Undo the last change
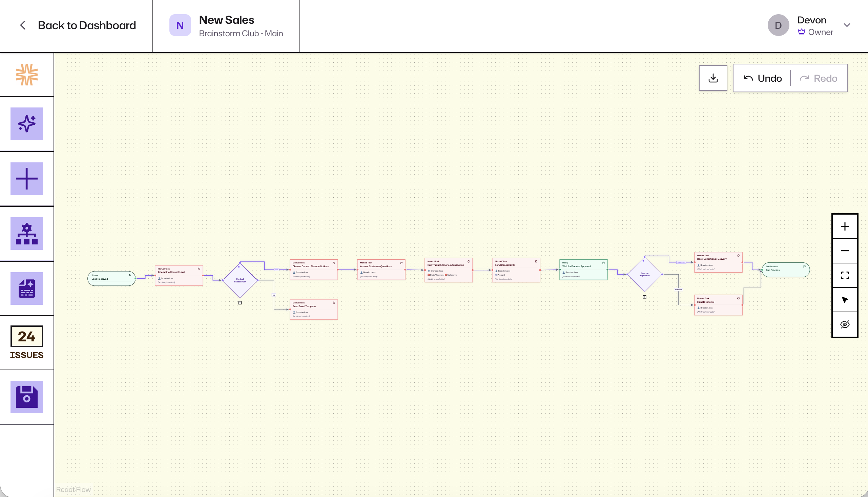This screenshot has height=497, width=868. tap(763, 78)
